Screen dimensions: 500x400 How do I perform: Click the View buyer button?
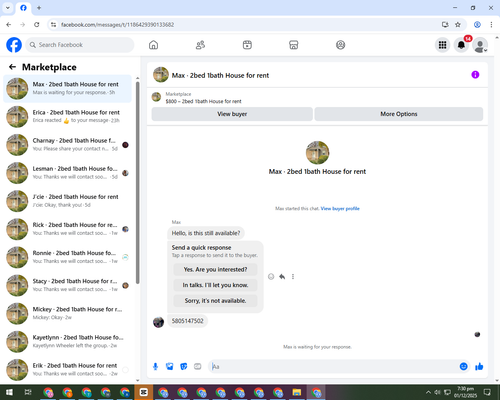click(x=232, y=114)
